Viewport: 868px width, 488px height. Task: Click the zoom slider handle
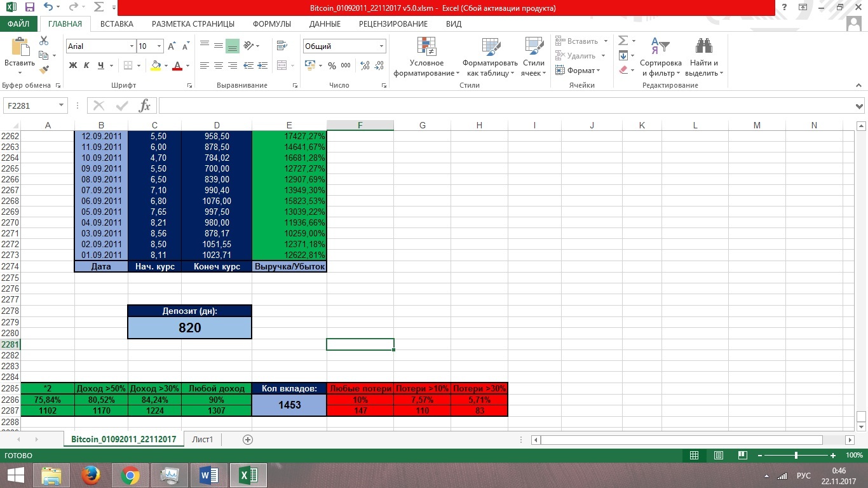pos(796,456)
